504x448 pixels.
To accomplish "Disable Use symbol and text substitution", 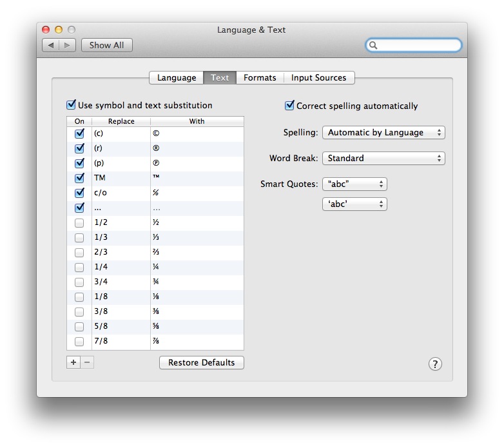I will click(72, 105).
